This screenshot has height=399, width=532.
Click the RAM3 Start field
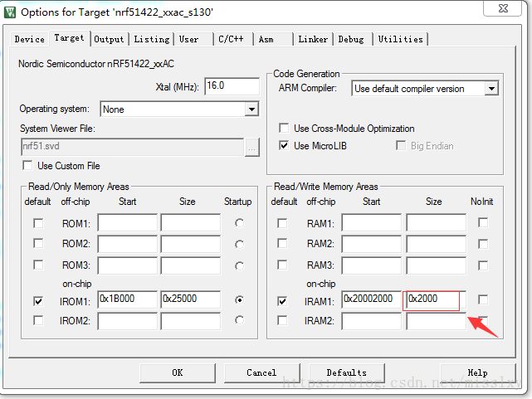pos(372,265)
